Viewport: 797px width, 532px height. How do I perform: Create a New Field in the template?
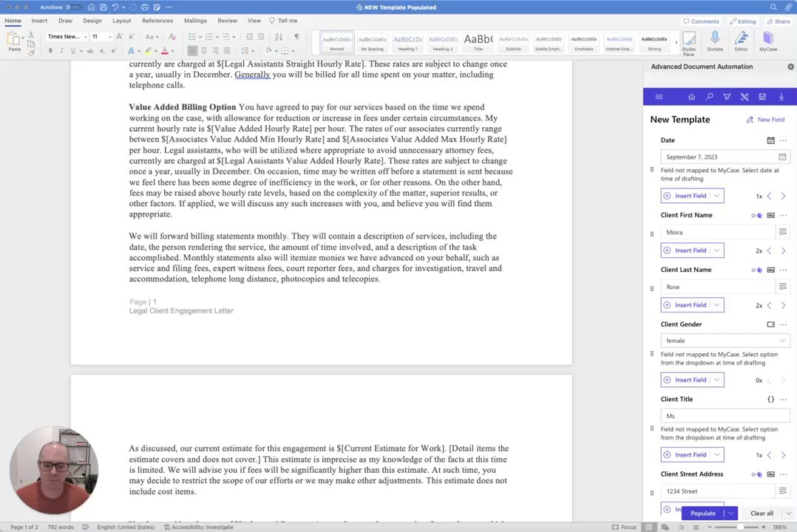(x=765, y=120)
